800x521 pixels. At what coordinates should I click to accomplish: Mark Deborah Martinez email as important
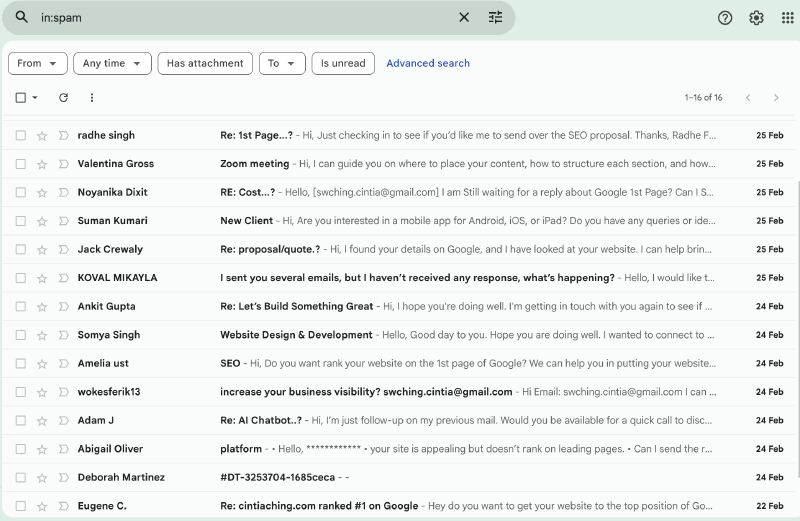(x=63, y=478)
